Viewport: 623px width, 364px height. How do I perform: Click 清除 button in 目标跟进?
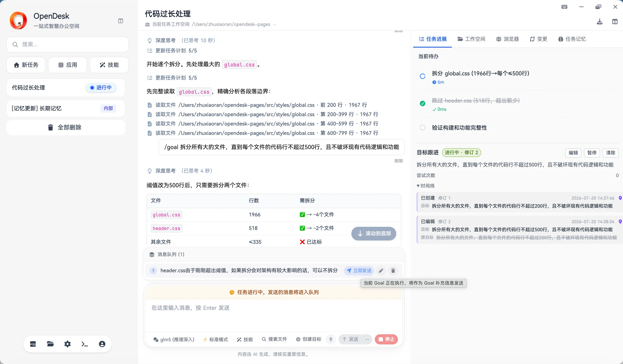(x=610, y=152)
